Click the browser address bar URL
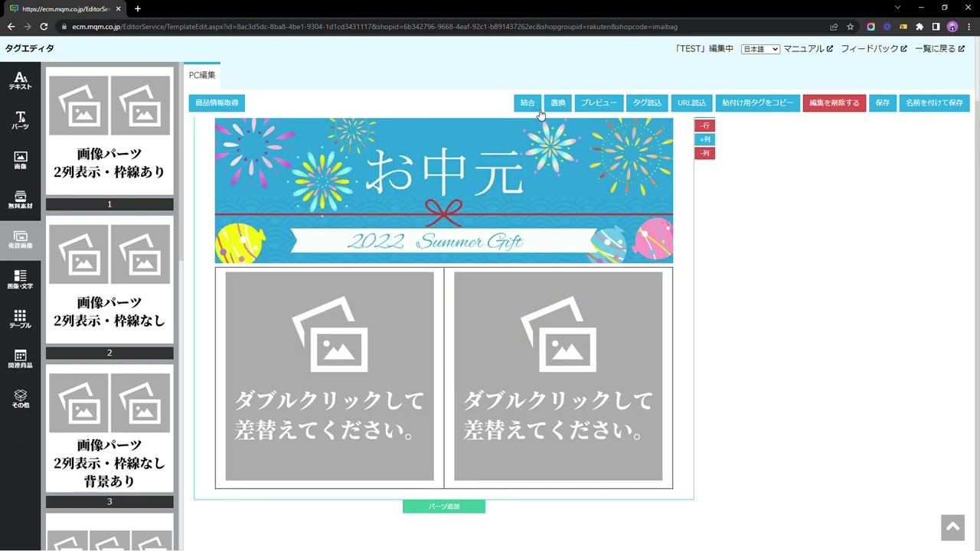The image size is (980, 551). 375,27
